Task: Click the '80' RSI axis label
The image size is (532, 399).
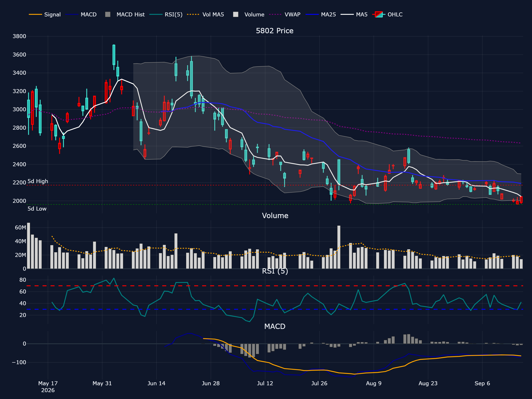Action: 23,280
